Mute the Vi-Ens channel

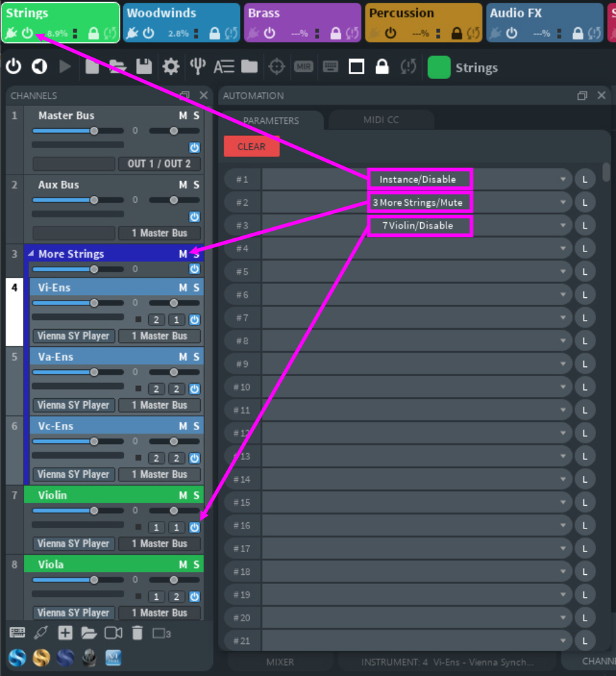point(183,287)
